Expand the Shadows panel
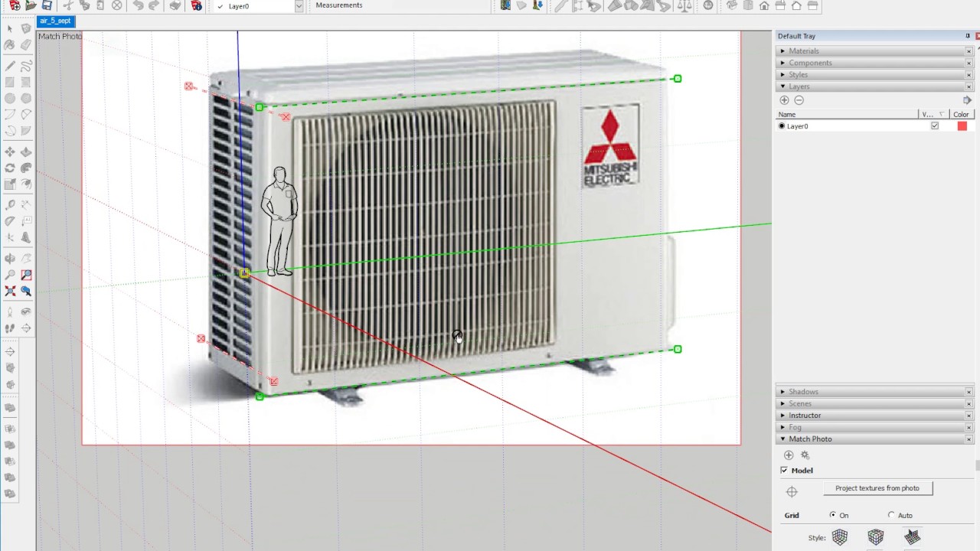The height and width of the screenshot is (551, 980). point(874,392)
